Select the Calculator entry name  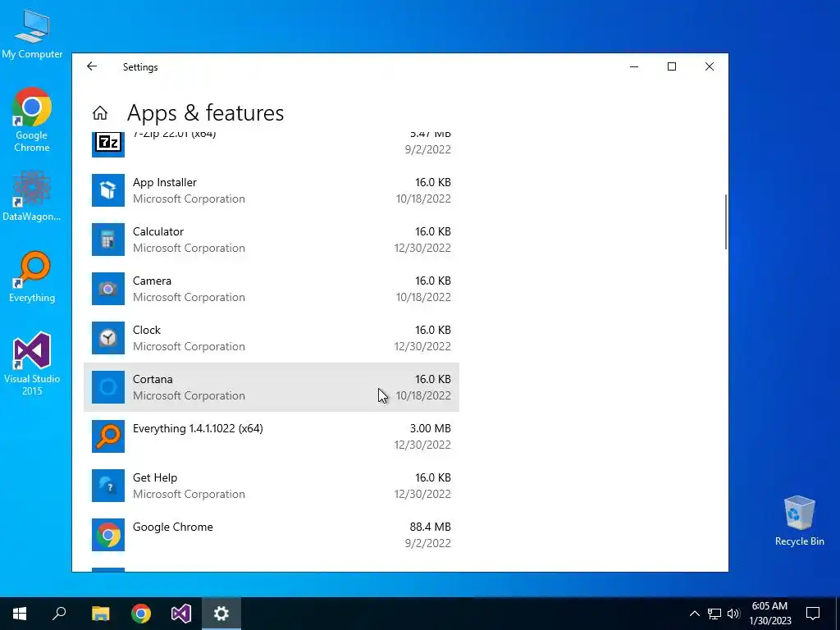click(x=158, y=231)
